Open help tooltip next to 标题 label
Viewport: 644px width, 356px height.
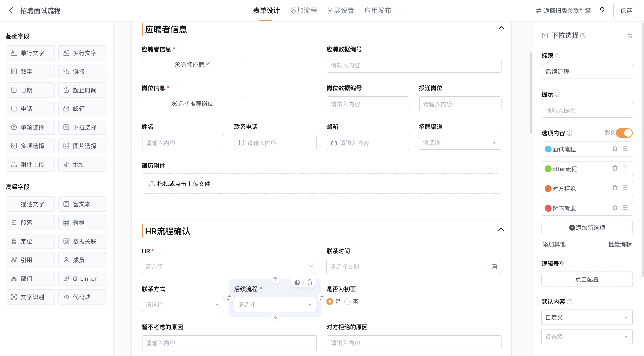[x=558, y=55]
